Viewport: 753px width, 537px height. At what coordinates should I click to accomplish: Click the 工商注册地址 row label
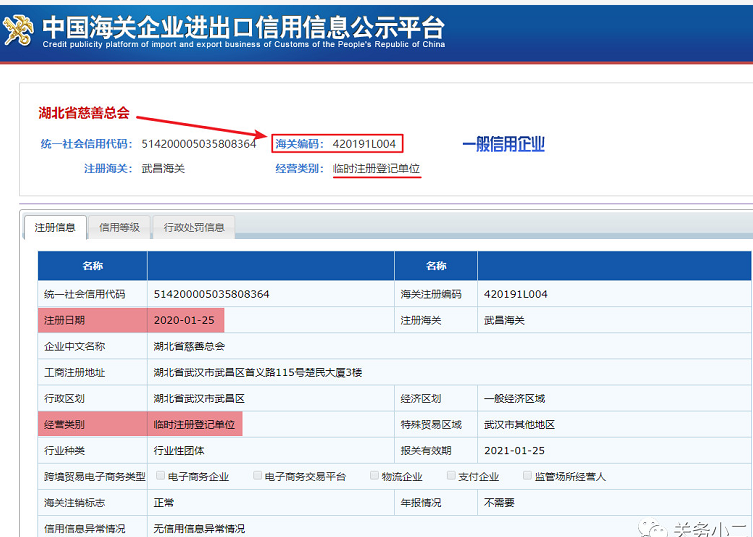coord(74,372)
